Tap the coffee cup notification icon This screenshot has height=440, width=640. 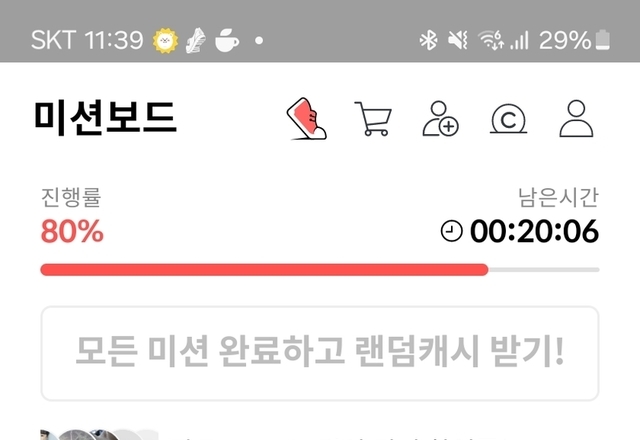coord(227,40)
